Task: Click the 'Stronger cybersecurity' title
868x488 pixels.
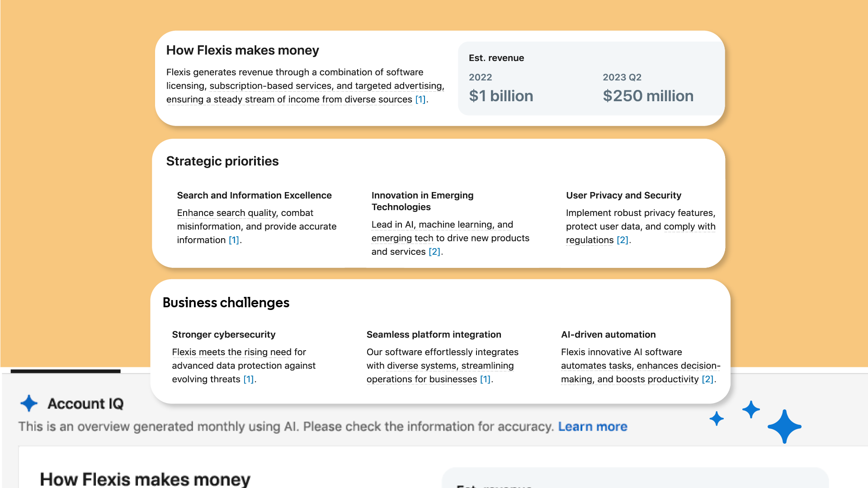Action: (x=224, y=334)
